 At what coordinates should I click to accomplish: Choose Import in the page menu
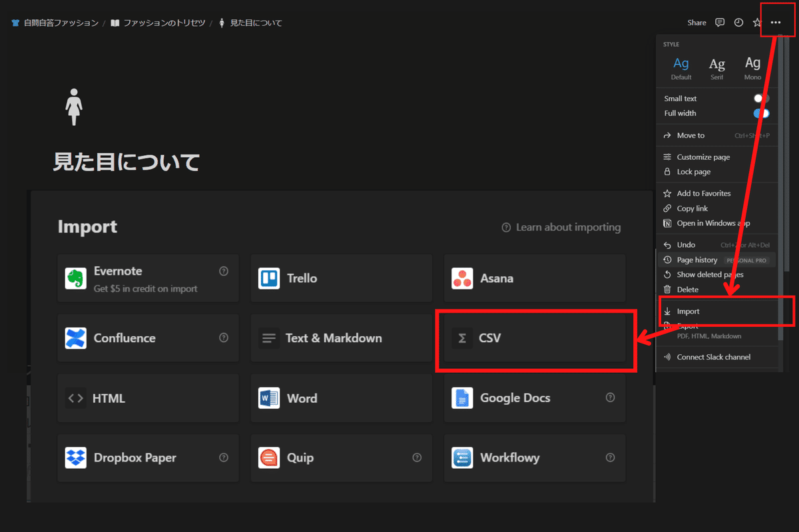coord(717,311)
